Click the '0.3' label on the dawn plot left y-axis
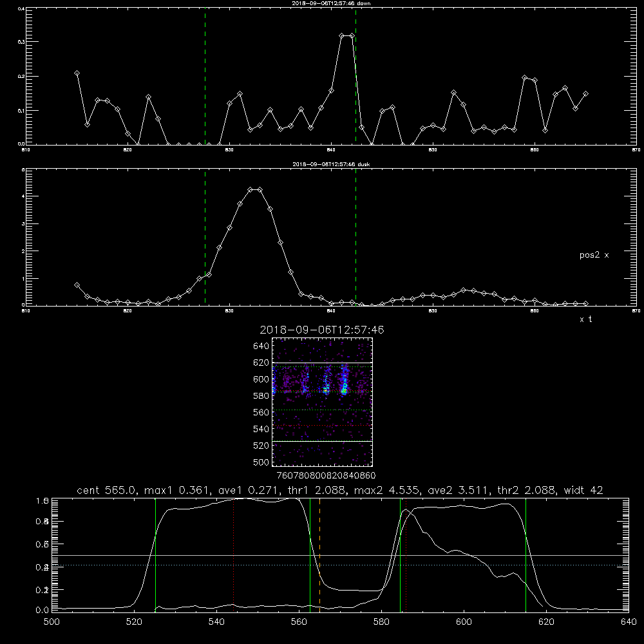This screenshot has width=644, height=644. tap(21, 42)
